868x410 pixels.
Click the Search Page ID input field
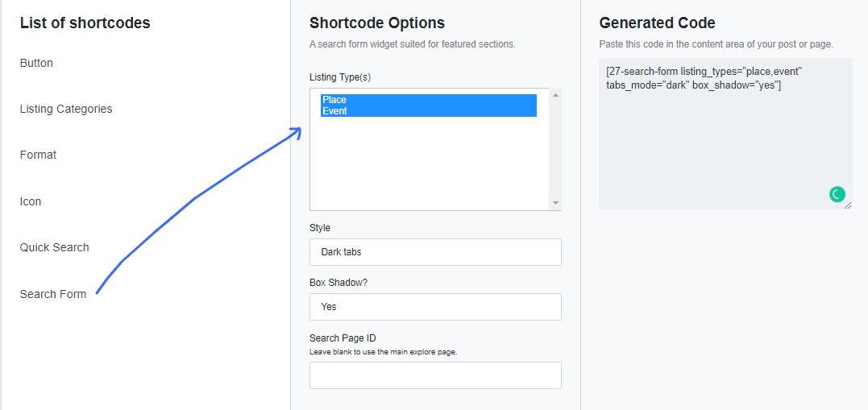click(x=436, y=375)
